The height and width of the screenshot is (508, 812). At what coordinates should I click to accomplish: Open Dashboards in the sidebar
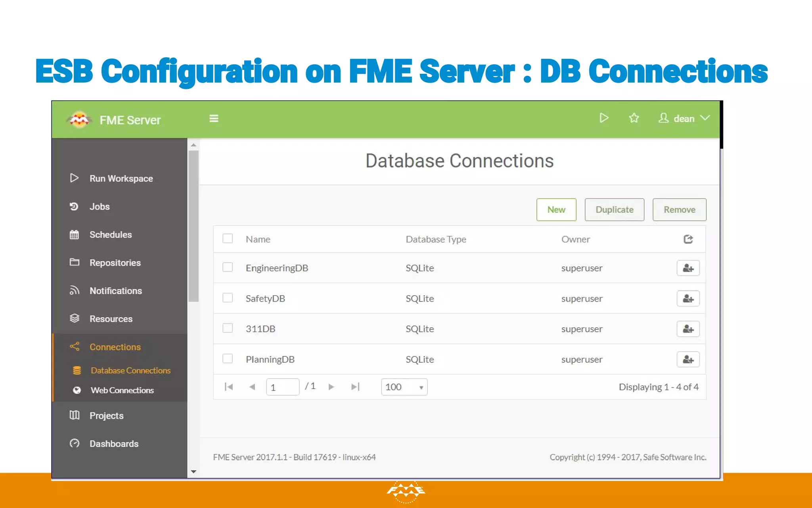(114, 444)
